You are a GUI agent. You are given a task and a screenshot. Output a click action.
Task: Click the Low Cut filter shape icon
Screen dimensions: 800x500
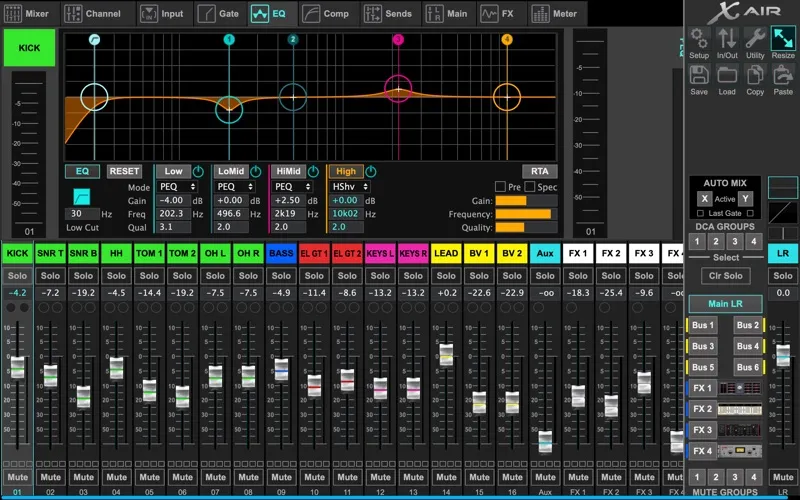click(82, 196)
